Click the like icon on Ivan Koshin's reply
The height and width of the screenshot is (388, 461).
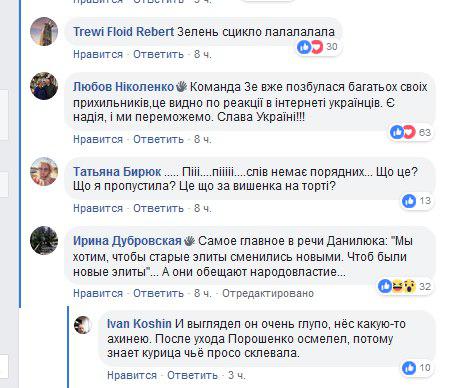point(409,368)
